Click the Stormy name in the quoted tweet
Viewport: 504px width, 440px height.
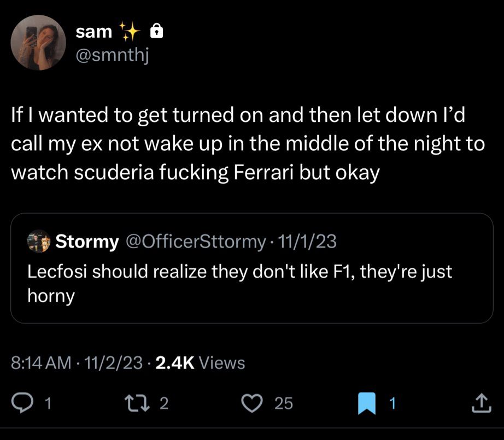tap(87, 242)
